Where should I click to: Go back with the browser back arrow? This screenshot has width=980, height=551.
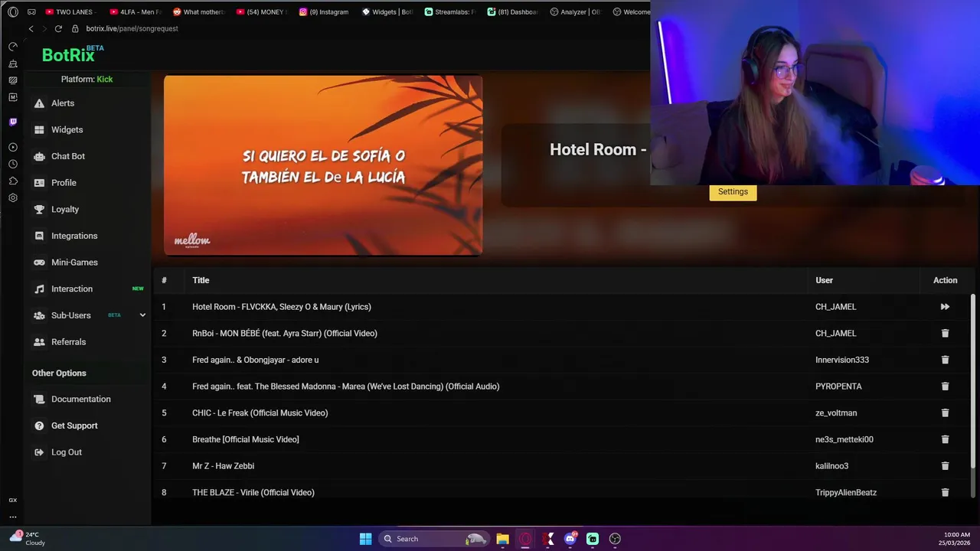pyautogui.click(x=31, y=28)
